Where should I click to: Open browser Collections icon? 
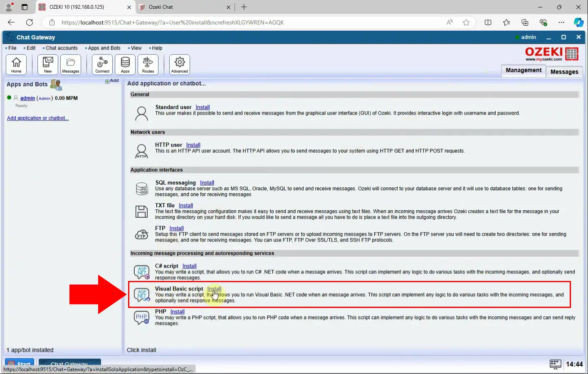pyautogui.click(x=525, y=22)
